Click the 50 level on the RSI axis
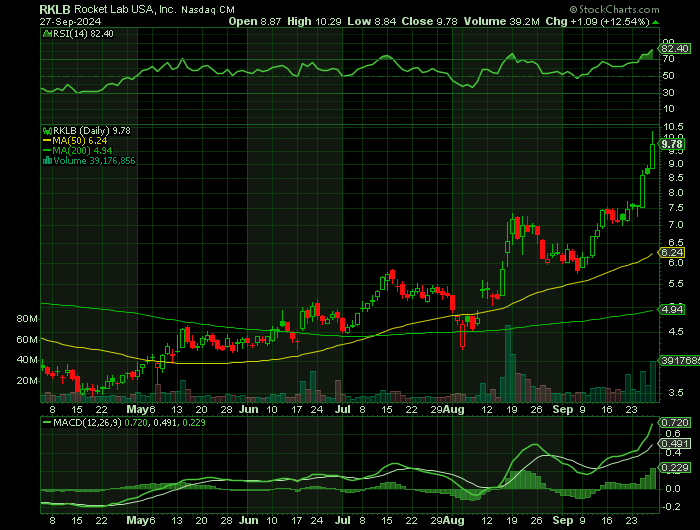 tap(668, 76)
